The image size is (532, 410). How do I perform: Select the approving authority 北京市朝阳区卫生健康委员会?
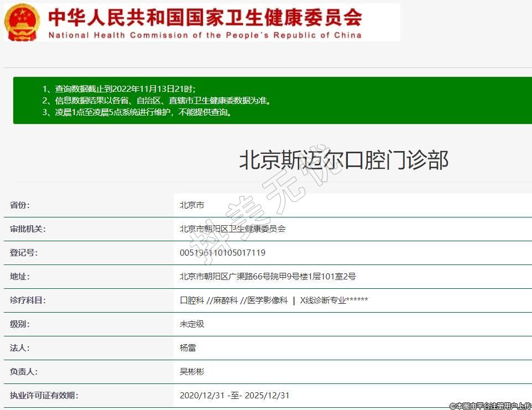coord(232,229)
